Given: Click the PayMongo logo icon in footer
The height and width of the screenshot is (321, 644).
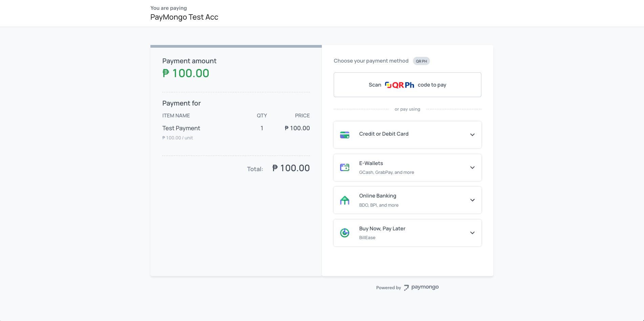Looking at the screenshot, I should (x=406, y=288).
